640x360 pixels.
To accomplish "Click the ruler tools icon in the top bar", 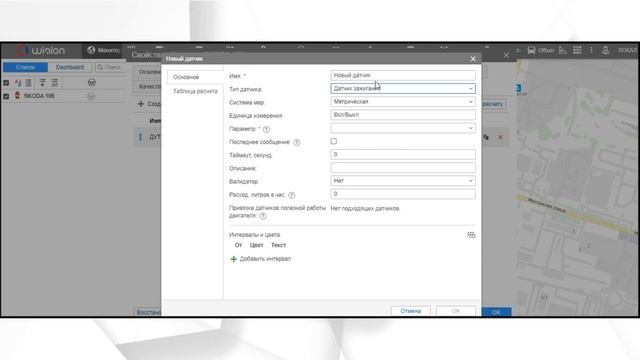I will (x=563, y=50).
